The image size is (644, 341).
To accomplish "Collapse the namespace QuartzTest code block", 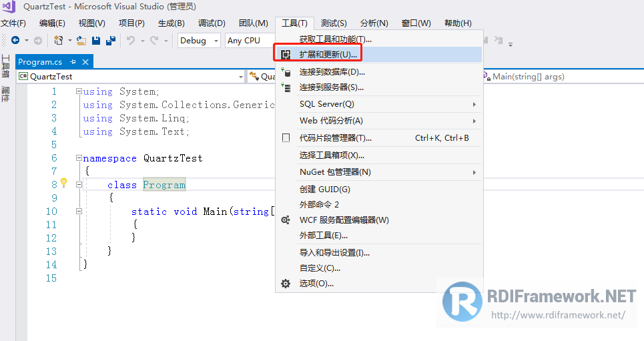I will [79, 157].
